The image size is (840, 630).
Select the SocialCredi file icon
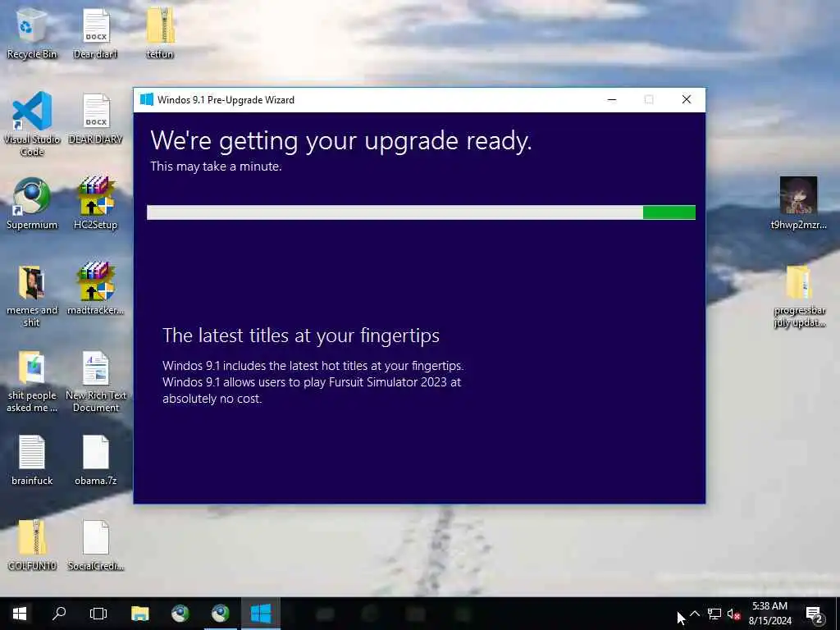click(x=95, y=546)
